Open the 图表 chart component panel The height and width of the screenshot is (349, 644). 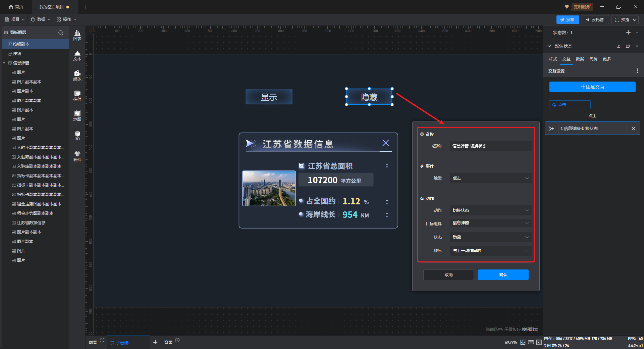pos(77,35)
